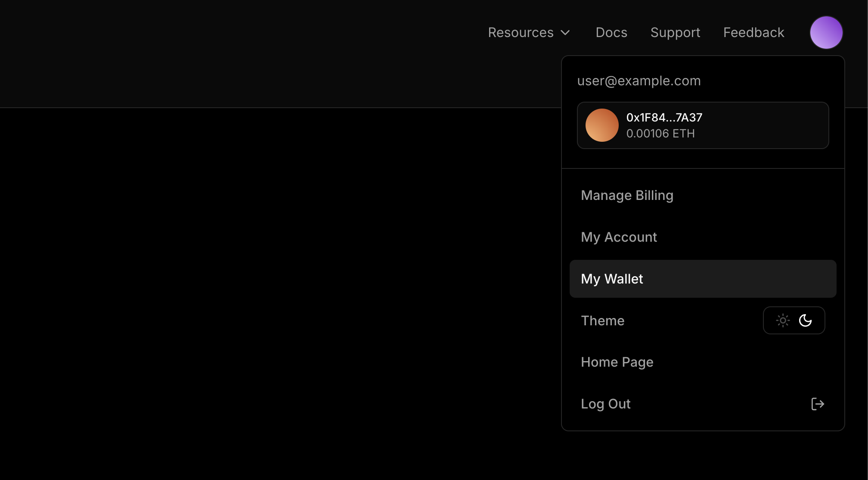Viewport: 868px width, 480px height.
Task: Switch to light theme sun icon
Action: click(783, 321)
